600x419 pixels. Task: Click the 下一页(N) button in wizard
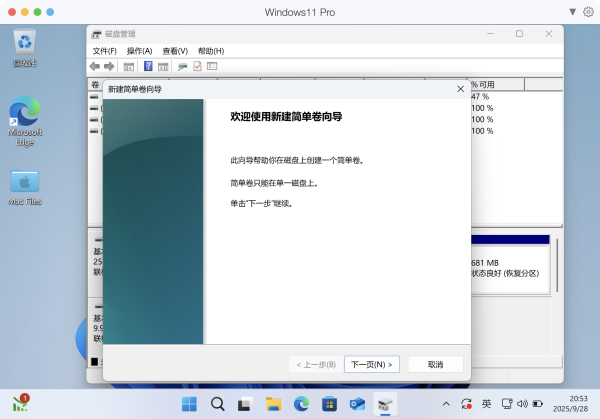pyautogui.click(x=371, y=364)
